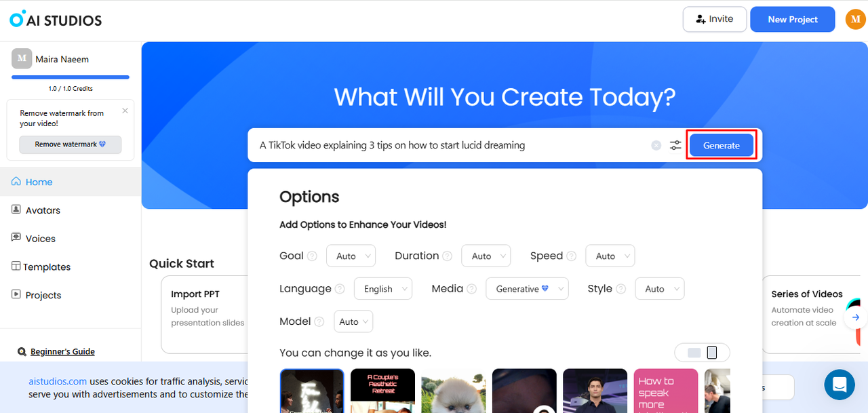Dismiss the Remove watermark notice
The width and height of the screenshot is (868, 413).
[x=125, y=111]
